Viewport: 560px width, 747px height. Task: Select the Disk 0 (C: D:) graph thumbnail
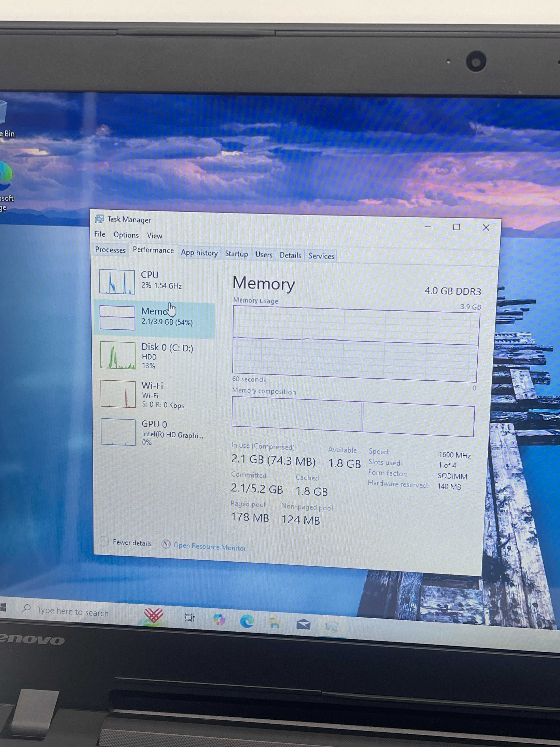click(x=118, y=355)
